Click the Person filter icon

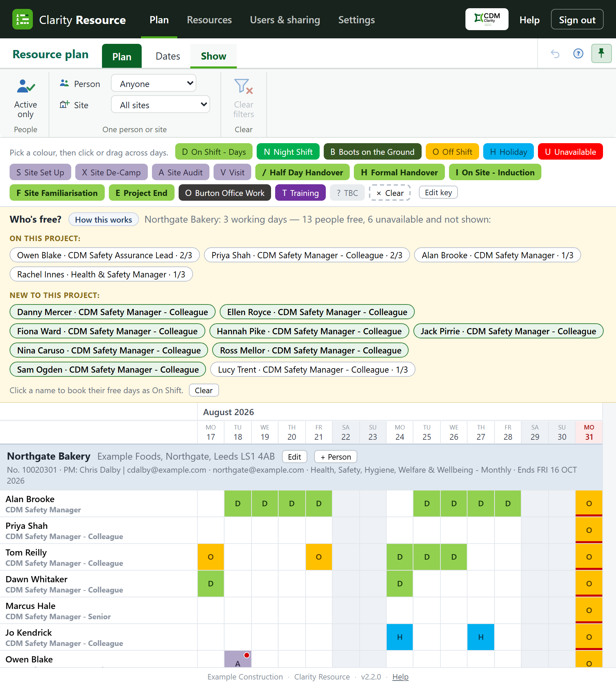[64, 83]
